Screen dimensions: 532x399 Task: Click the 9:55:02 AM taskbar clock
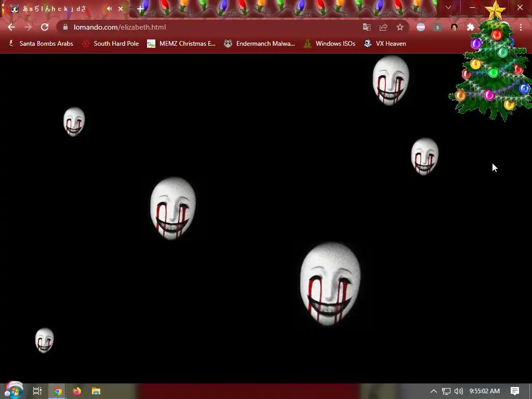[x=485, y=391]
